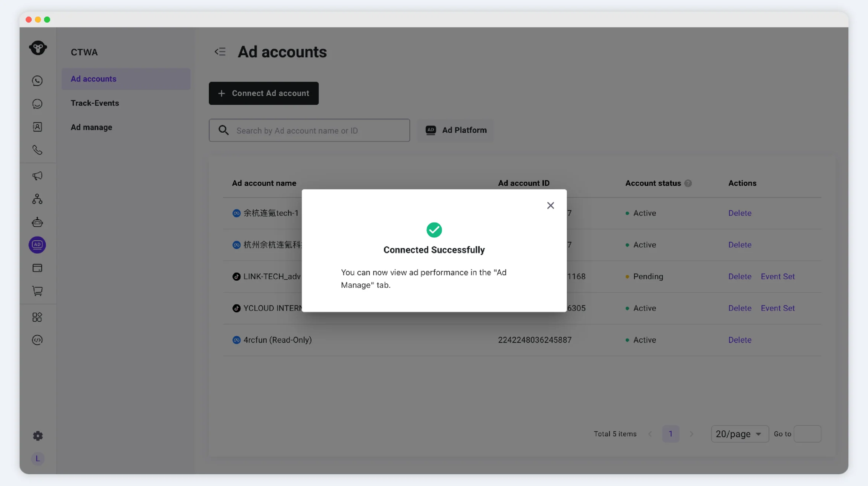
Task: Delete the 4rcfun (Read-Only) account
Action: [740, 340]
